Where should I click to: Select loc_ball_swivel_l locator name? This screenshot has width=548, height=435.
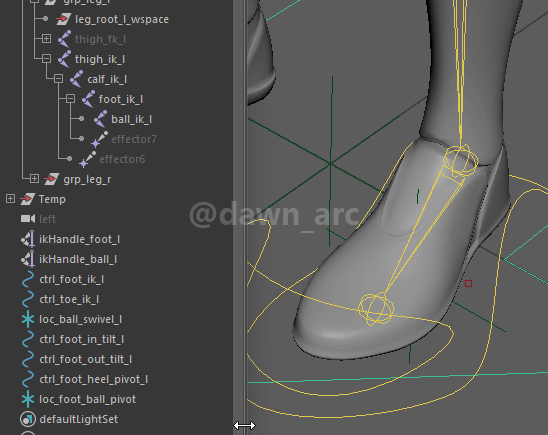click(x=80, y=319)
